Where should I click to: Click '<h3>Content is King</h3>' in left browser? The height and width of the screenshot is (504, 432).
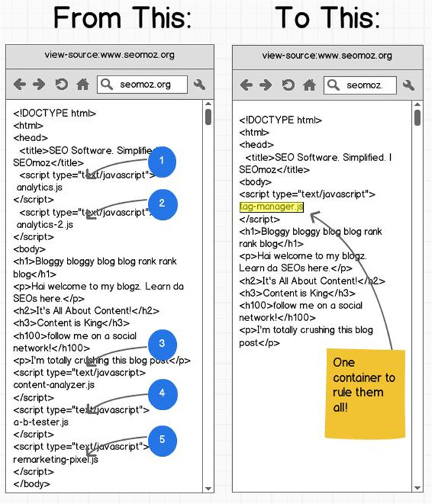72,323
